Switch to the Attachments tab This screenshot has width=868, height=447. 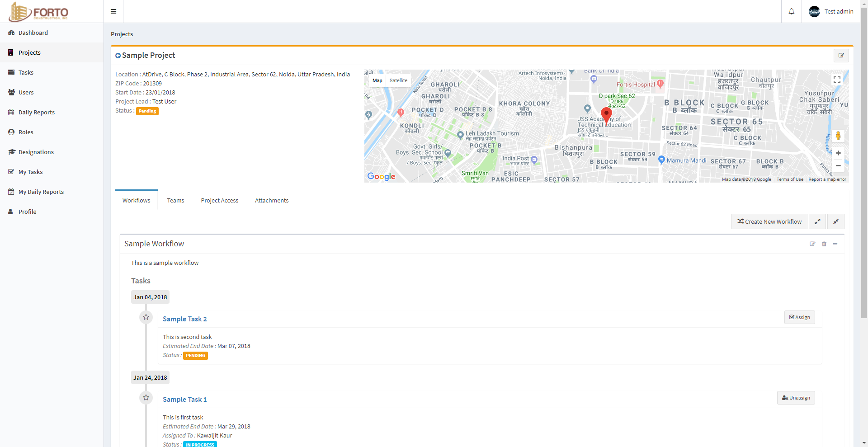(271, 200)
